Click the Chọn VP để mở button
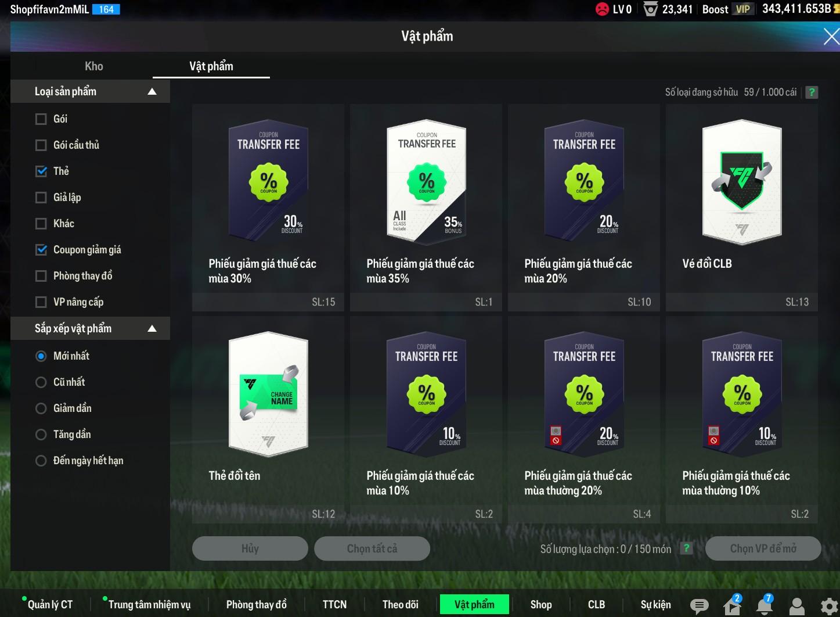840x617 pixels. 763,548
